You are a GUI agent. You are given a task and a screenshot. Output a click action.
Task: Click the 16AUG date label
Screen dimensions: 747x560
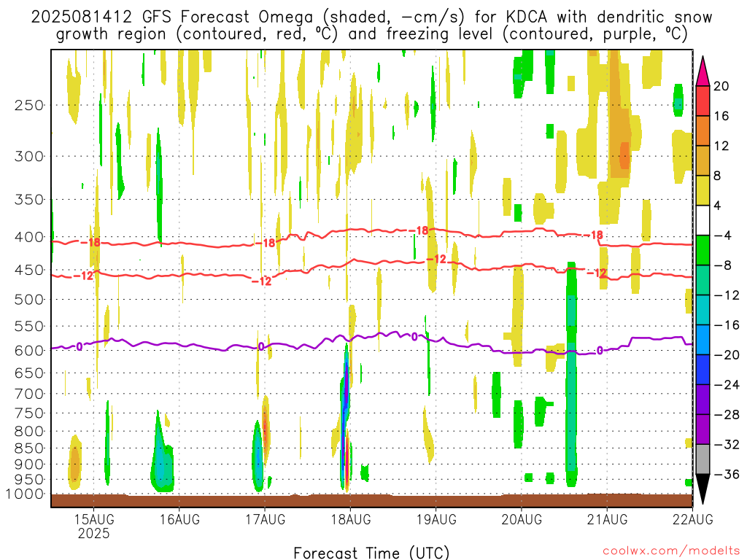(179, 519)
